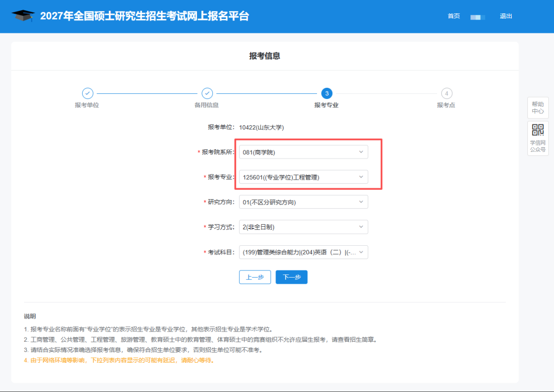Click the 下一步 next step button
Image resolution: width=554 pixels, height=392 pixels.
291,277
